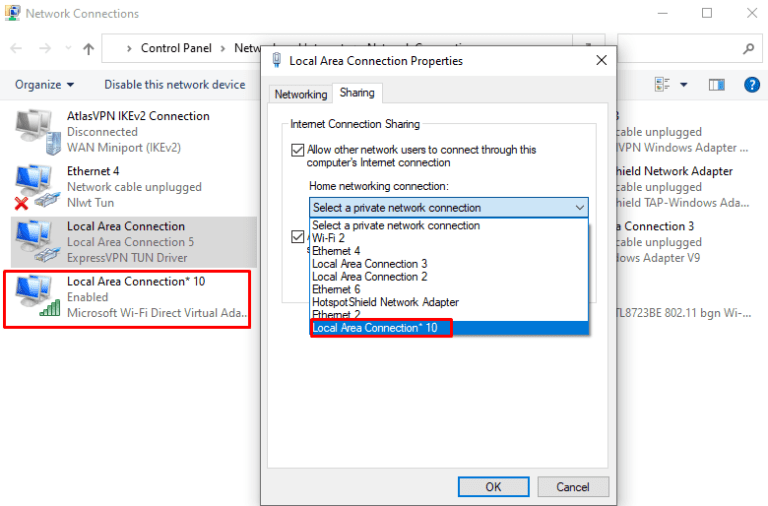Click the Local Area Connection adapter icon

[x=35, y=241]
